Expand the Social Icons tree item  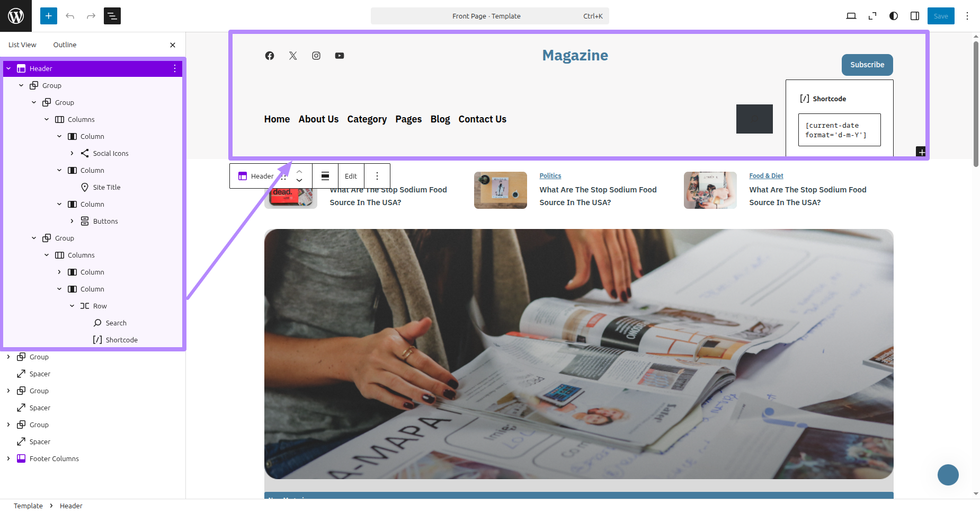72,153
